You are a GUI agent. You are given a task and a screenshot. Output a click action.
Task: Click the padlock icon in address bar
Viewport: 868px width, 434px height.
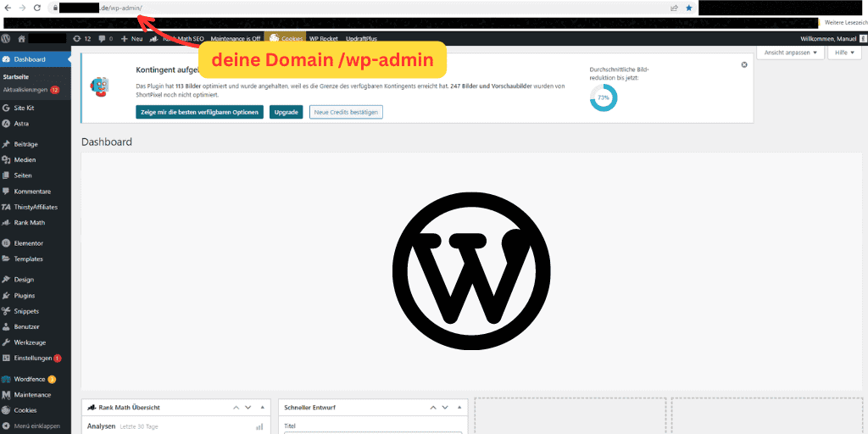pos(54,8)
